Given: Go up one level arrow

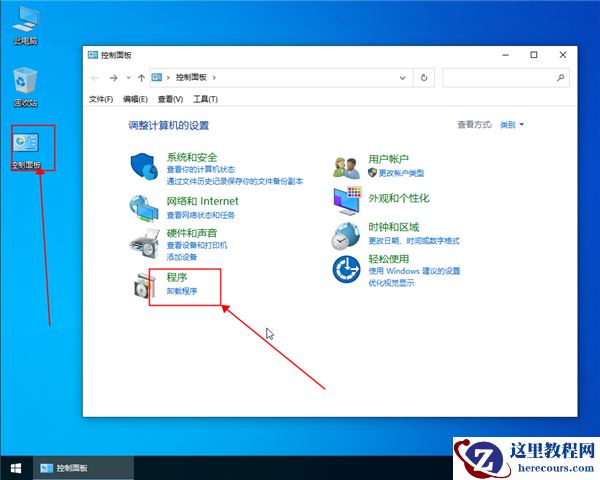Looking at the screenshot, I should point(141,78).
